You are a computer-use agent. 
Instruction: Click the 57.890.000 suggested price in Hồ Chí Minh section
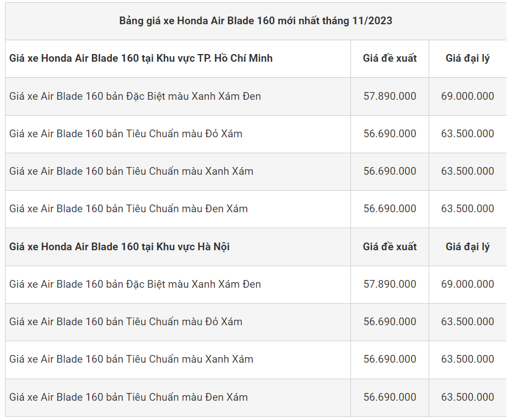tap(390, 96)
